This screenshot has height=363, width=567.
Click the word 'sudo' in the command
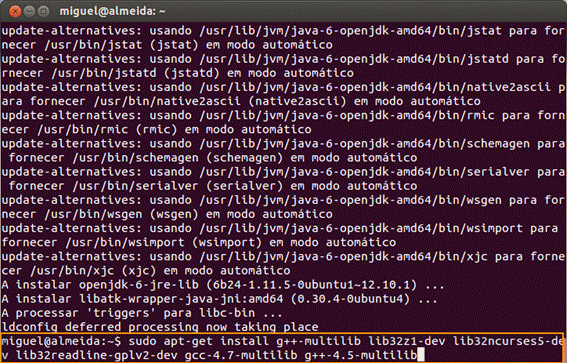pos(143,341)
